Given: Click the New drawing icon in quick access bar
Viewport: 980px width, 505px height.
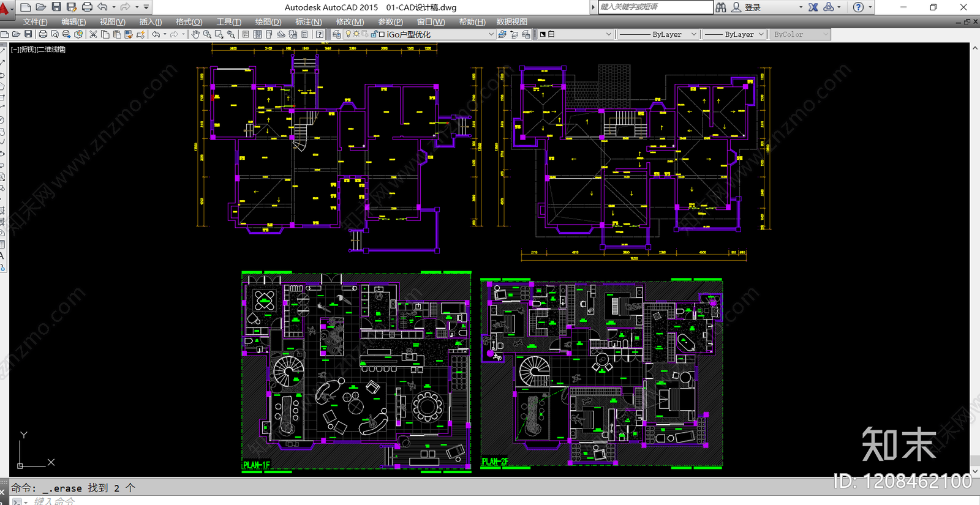Looking at the screenshot, I should tap(25, 7).
